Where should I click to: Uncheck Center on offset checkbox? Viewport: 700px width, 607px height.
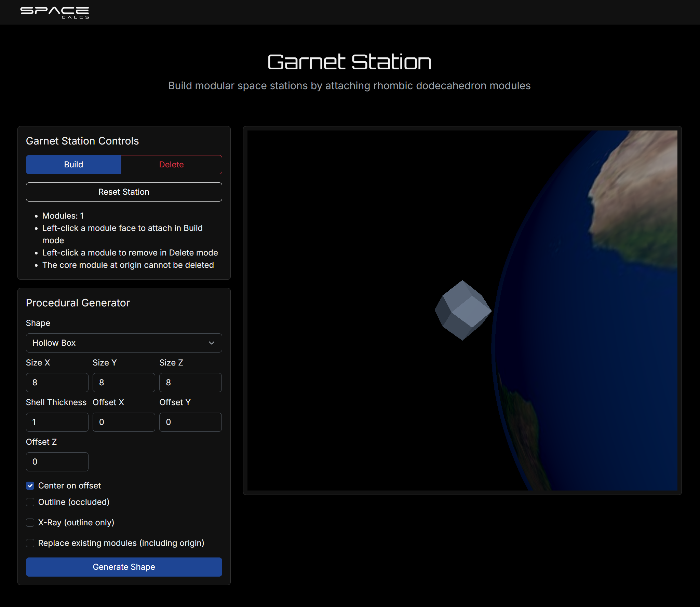[30, 486]
